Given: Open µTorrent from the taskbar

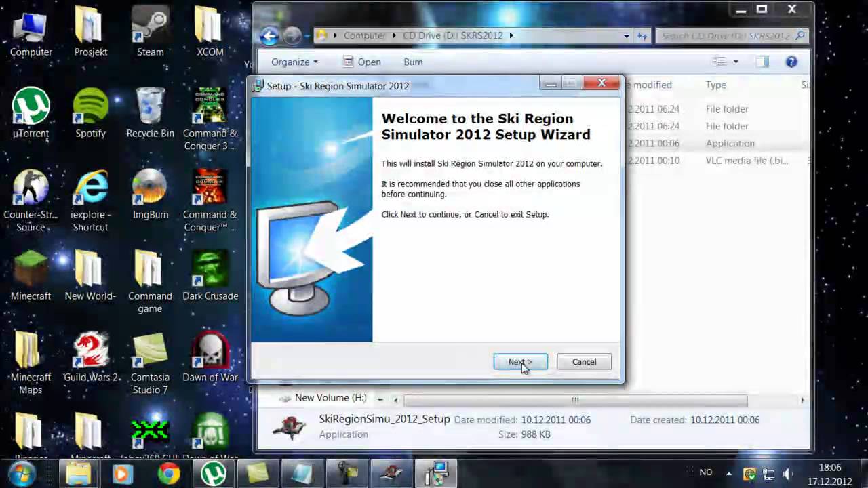Looking at the screenshot, I should pos(213,473).
